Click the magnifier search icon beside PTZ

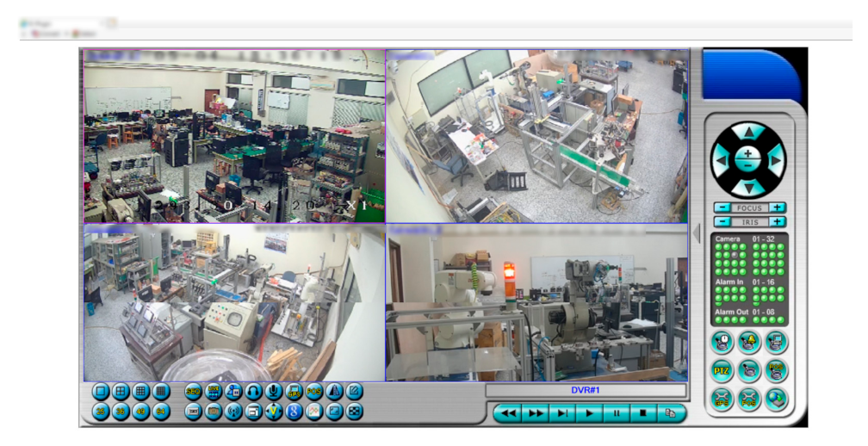(x=749, y=371)
